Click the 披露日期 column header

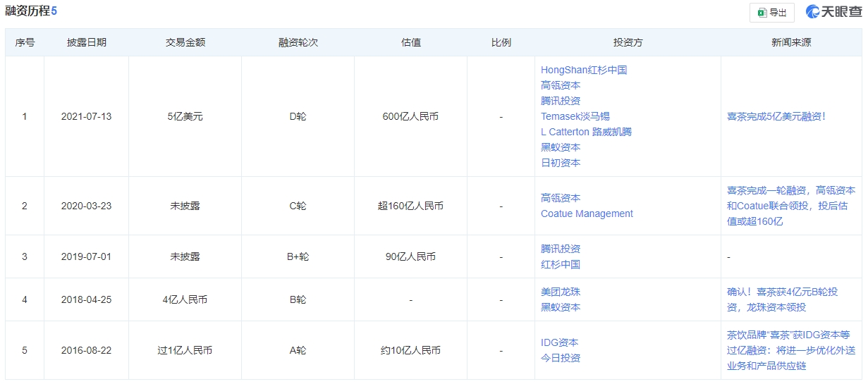click(x=87, y=42)
